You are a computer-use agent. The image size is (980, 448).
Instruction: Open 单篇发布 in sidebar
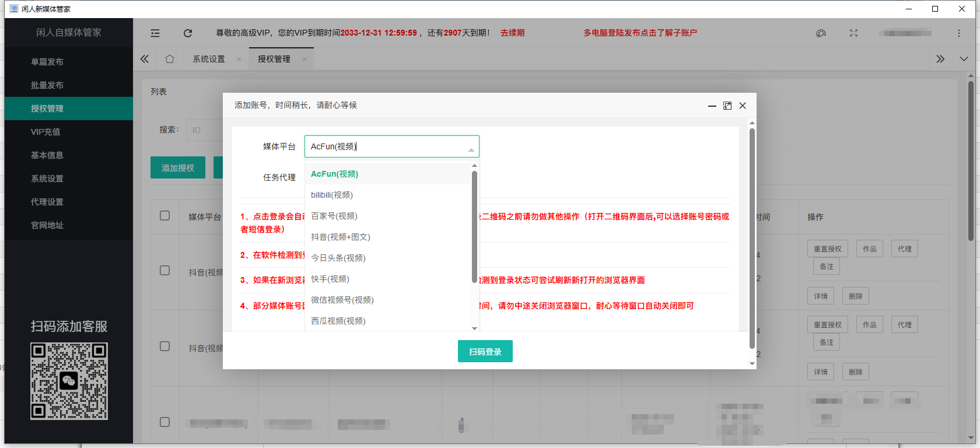(x=69, y=62)
